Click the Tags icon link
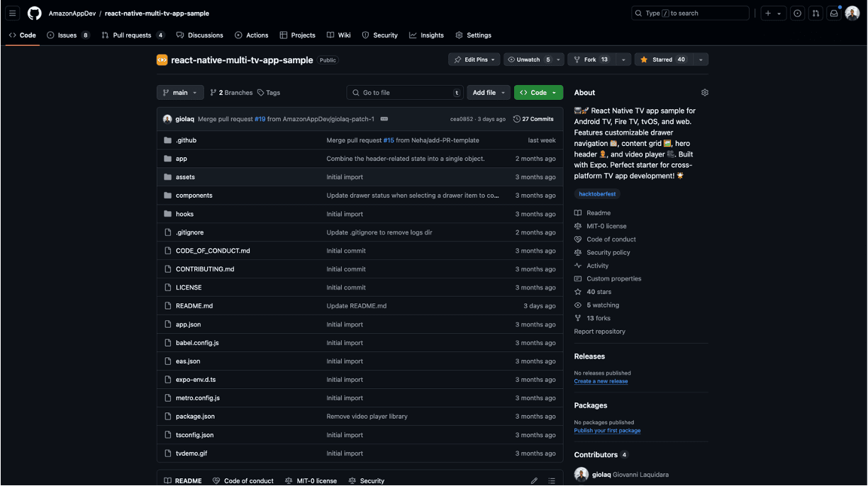The image size is (868, 486). click(x=269, y=93)
